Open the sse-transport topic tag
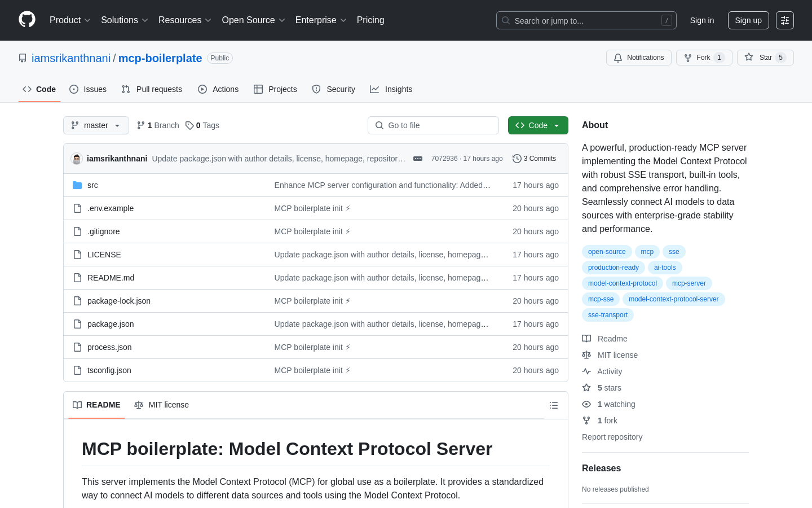 pyautogui.click(x=608, y=315)
